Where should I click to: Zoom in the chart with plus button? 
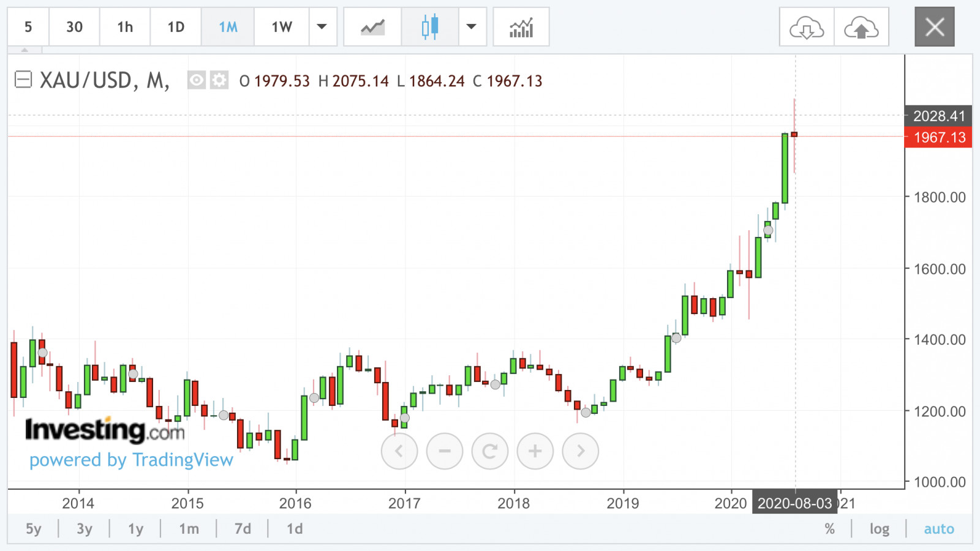535,451
